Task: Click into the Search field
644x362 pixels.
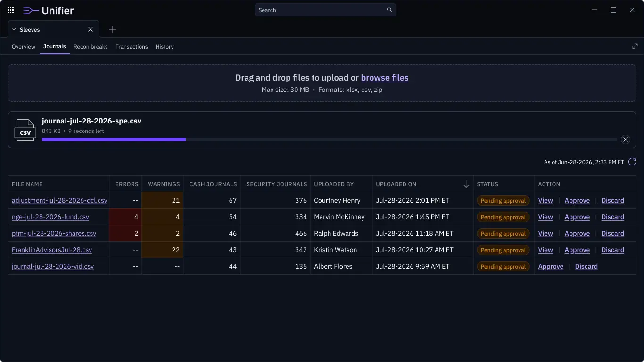Action: pyautogui.click(x=325, y=10)
